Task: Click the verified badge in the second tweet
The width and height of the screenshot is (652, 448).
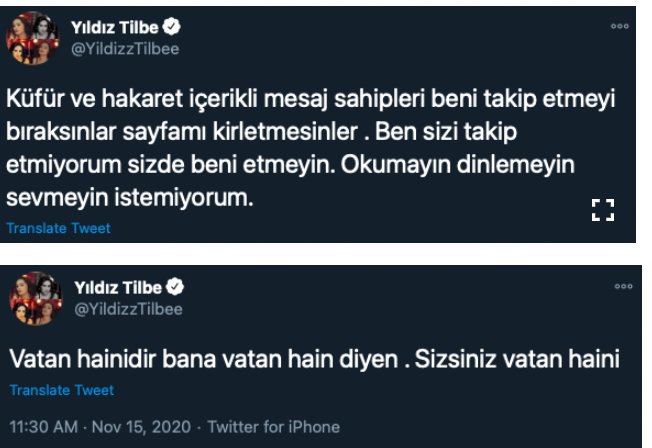Action: pyautogui.click(x=175, y=288)
